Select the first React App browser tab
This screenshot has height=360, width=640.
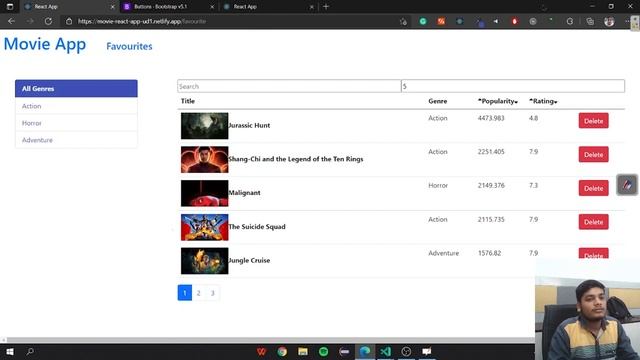click(x=46, y=7)
